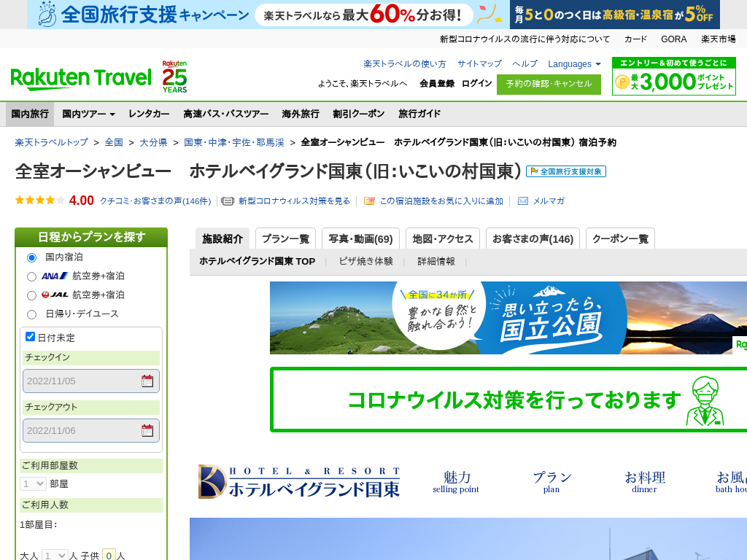The image size is (747, 560).
Task: Open レンタカー navigation item
Action: pyautogui.click(x=149, y=114)
